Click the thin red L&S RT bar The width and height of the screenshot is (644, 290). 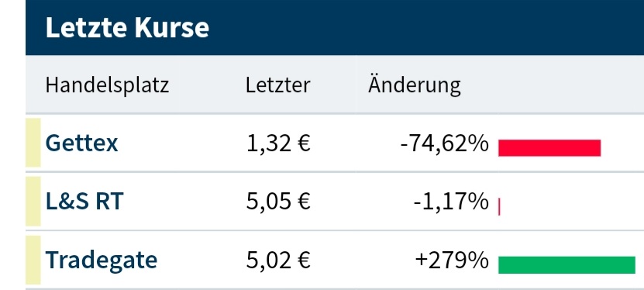[x=499, y=206]
